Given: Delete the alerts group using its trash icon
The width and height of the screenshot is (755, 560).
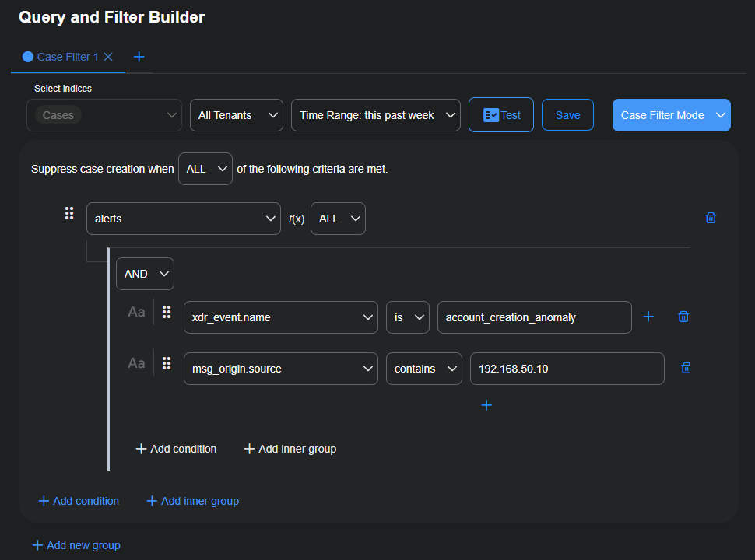Looking at the screenshot, I should point(710,218).
